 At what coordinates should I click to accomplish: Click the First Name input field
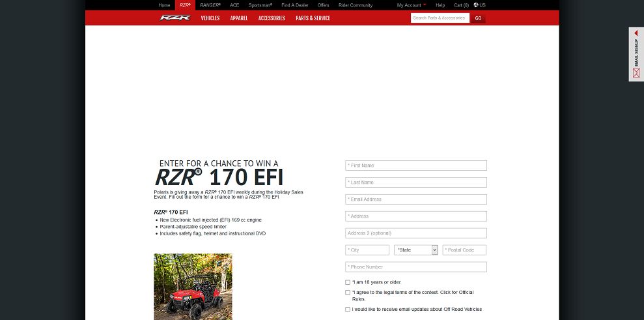[416, 166]
